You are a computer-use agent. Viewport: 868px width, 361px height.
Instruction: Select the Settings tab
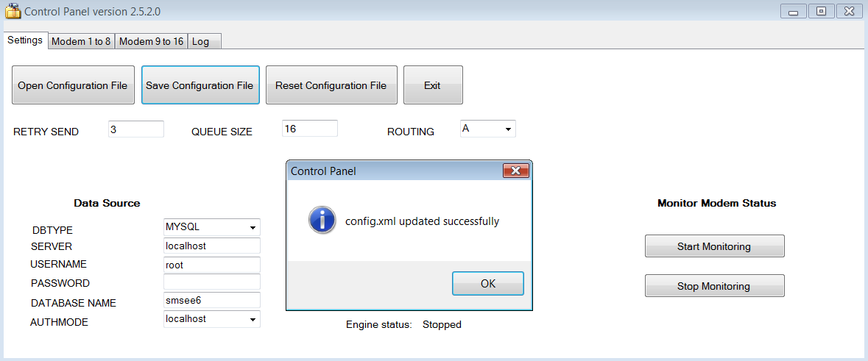point(25,40)
